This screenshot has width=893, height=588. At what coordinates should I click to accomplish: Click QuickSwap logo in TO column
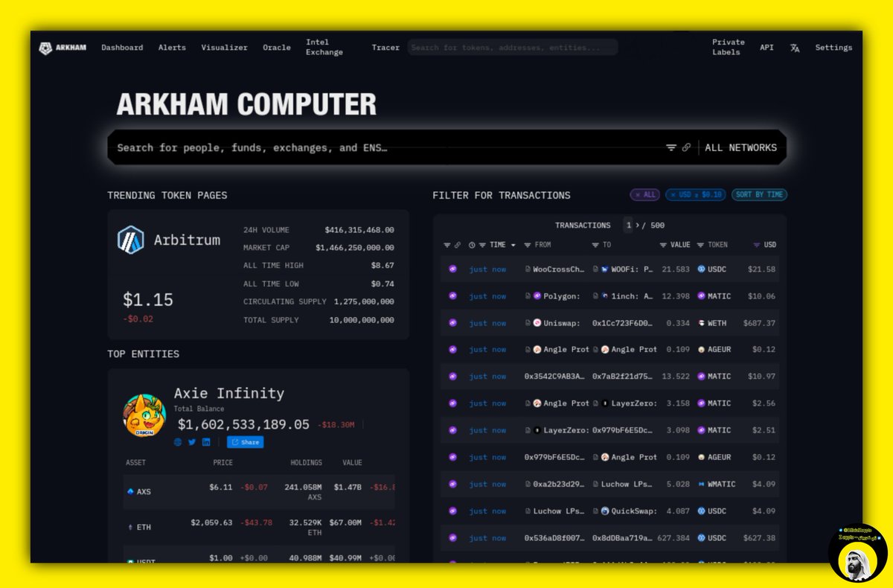[605, 511]
